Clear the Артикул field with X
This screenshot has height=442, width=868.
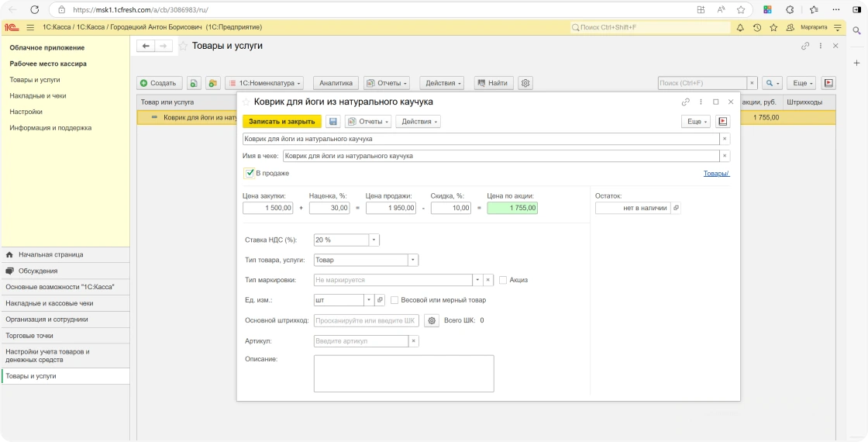click(x=414, y=341)
